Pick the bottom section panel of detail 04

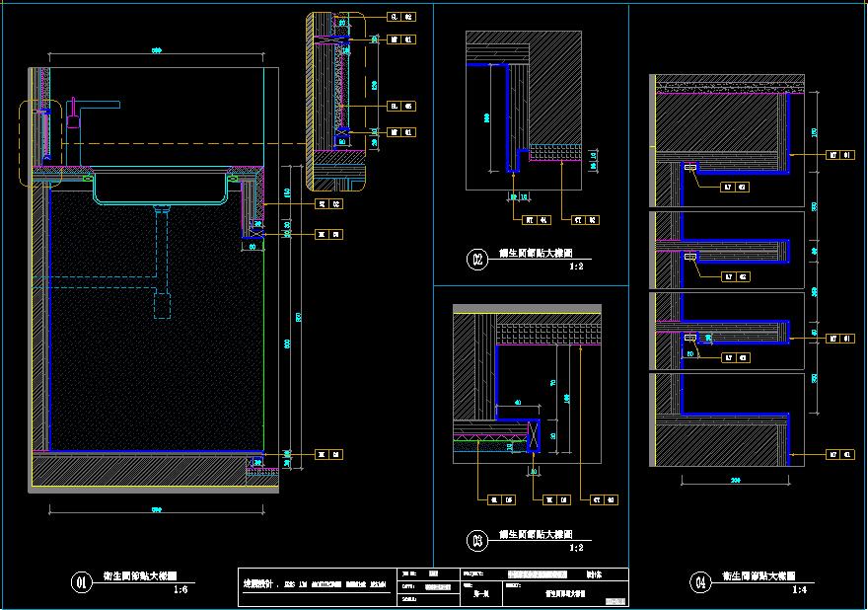pyautogui.click(x=727, y=419)
